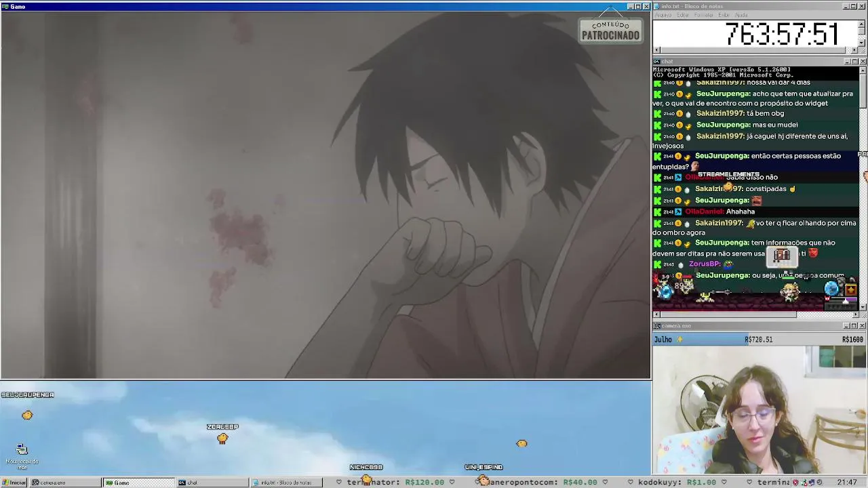The width and height of the screenshot is (868, 488).
Task: Click the system tray icons cluster
Action: (x=807, y=483)
